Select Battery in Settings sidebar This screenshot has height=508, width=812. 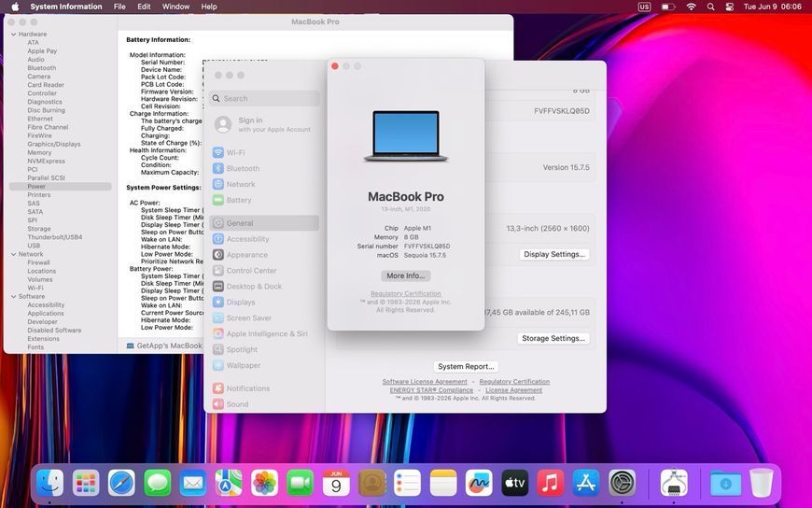264,200
